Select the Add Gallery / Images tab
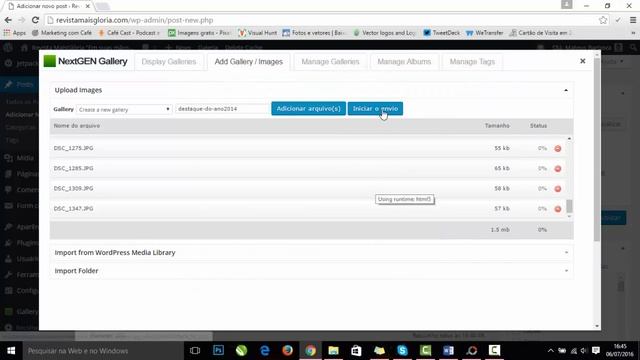 click(x=249, y=62)
